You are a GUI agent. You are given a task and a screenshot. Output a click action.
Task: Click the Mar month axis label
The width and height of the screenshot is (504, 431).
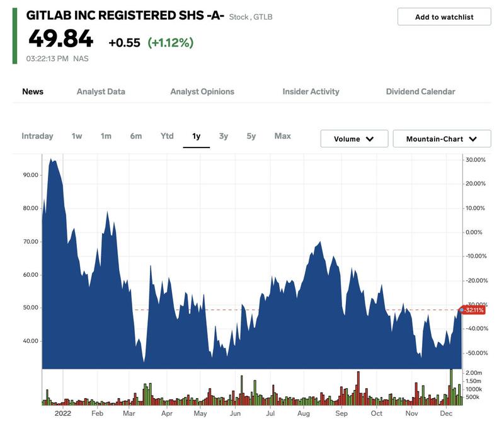[x=129, y=413]
